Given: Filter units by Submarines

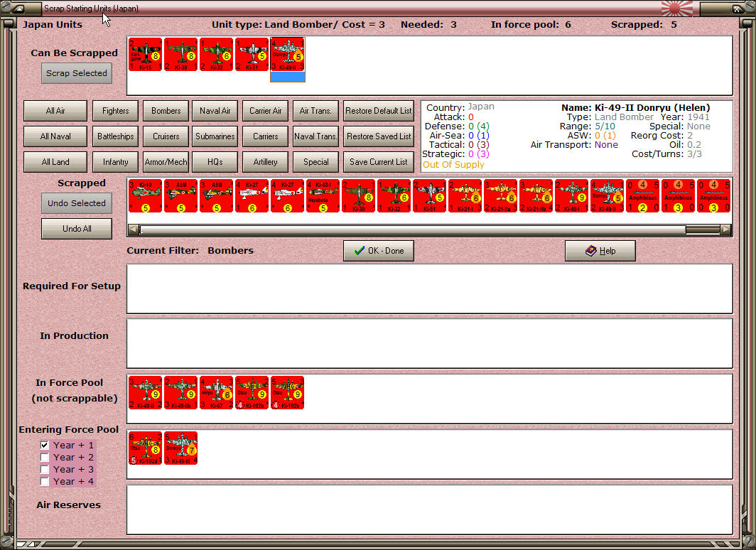Looking at the screenshot, I should coord(215,136).
